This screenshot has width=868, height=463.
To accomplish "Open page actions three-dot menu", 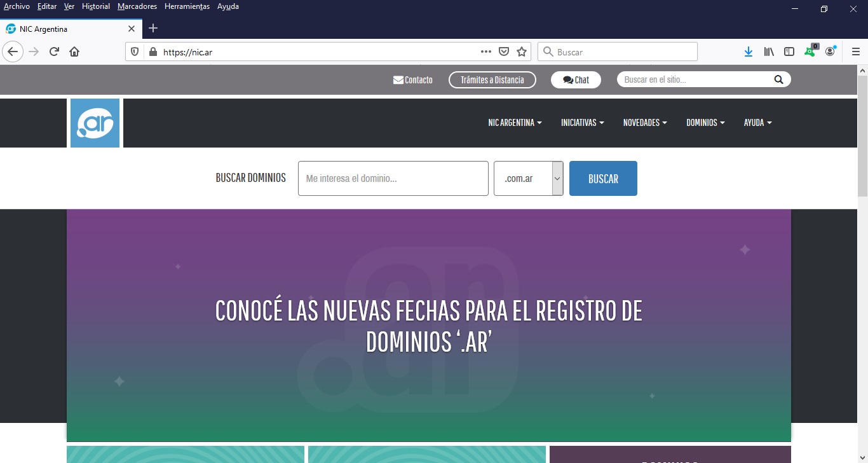I will click(486, 52).
